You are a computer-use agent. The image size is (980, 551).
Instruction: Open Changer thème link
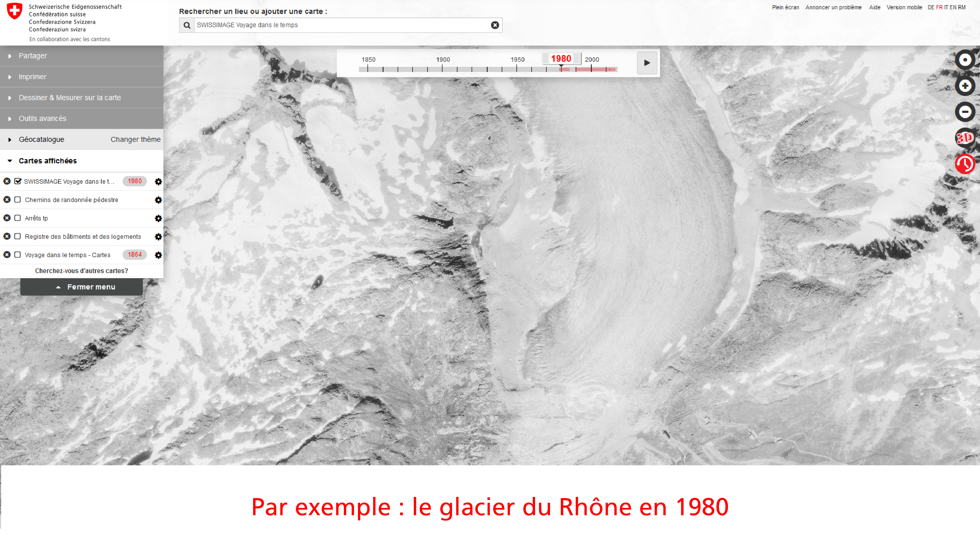(135, 140)
